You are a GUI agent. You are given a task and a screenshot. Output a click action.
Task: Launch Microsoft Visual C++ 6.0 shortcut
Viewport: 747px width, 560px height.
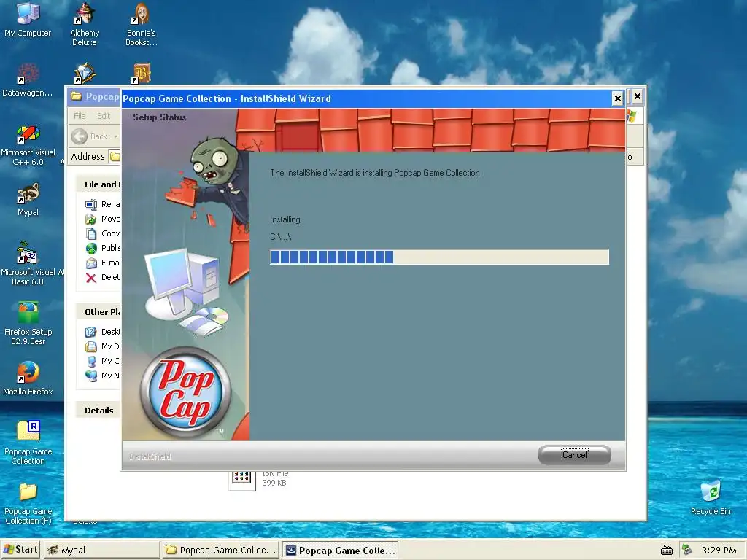click(x=28, y=145)
